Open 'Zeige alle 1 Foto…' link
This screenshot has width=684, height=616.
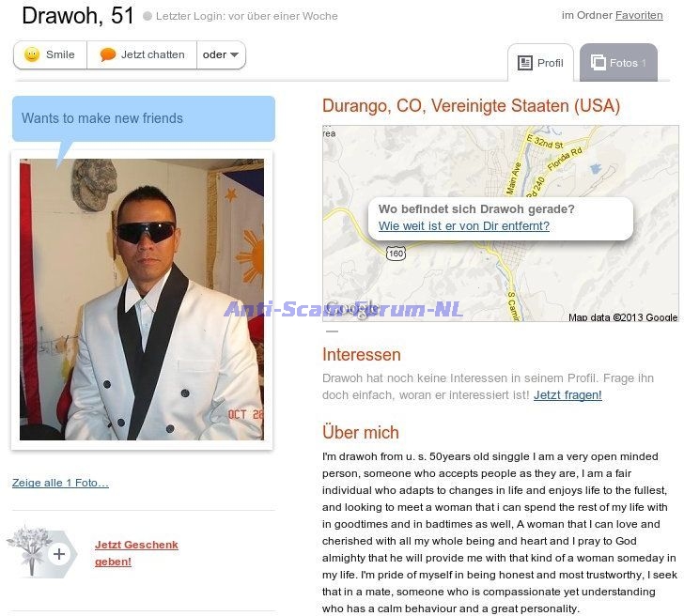pos(61,483)
